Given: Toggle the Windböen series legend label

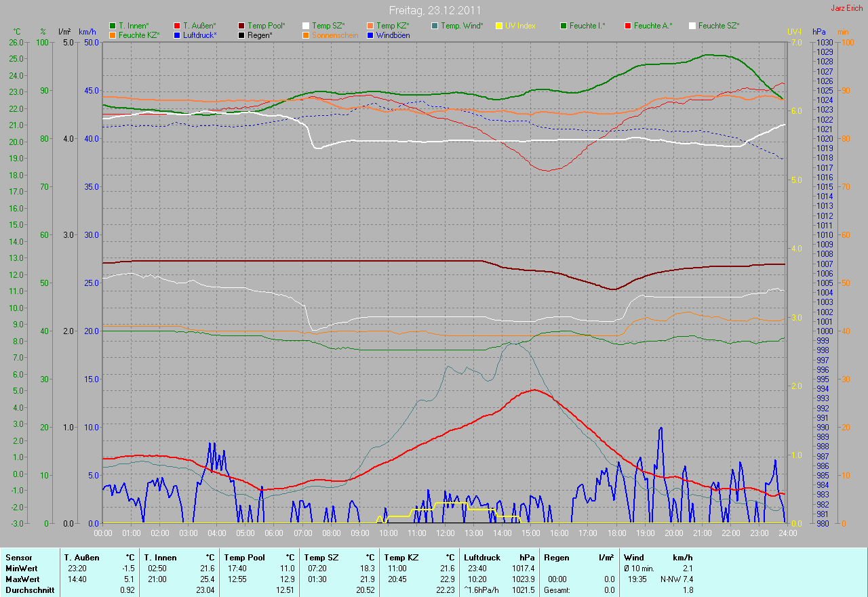Looking at the screenshot, I should point(393,35).
